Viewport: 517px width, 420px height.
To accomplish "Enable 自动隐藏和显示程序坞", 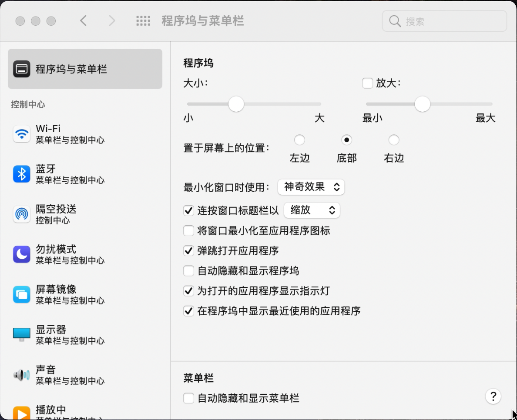I will click(188, 270).
